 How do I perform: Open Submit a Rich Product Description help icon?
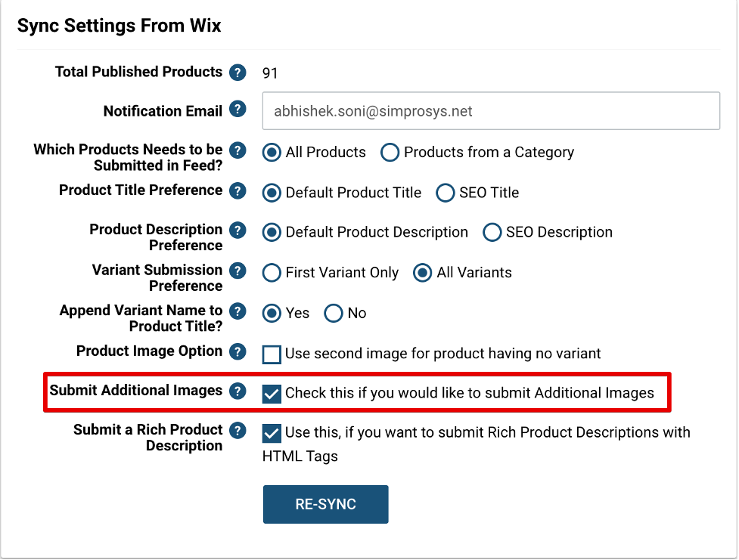tap(238, 431)
